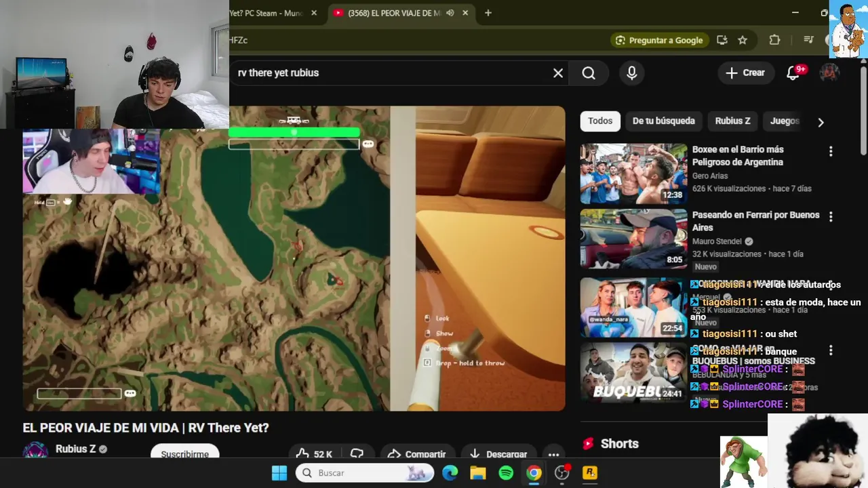Switch to the PC Steam tab

point(267,13)
